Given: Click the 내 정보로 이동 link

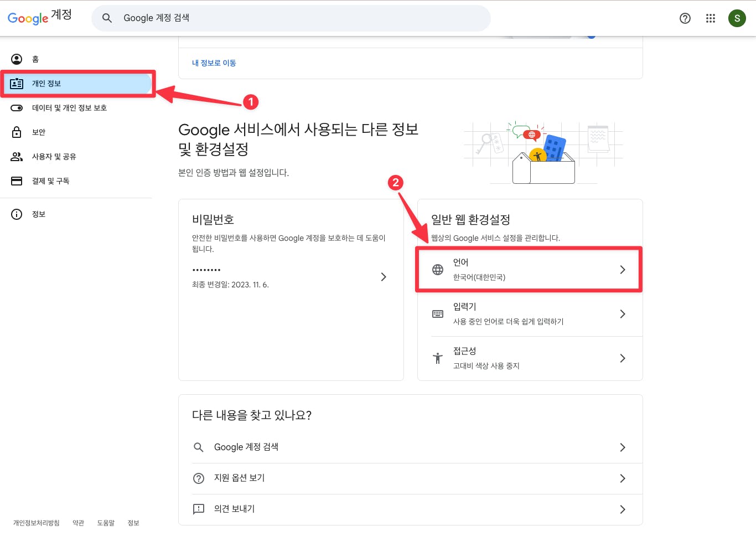Looking at the screenshot, I should pos(214,63).
